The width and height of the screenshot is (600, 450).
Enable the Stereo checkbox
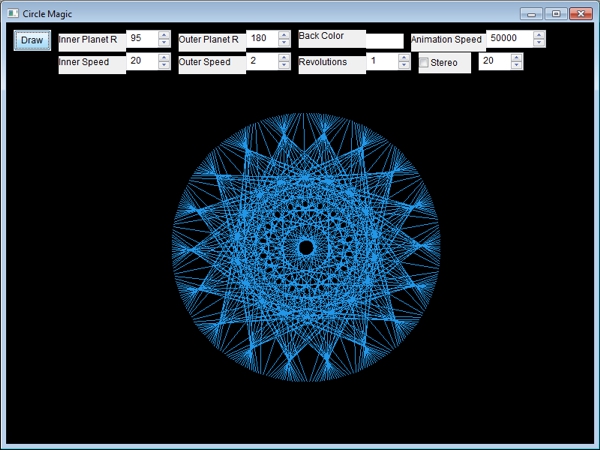coord(424,62)
